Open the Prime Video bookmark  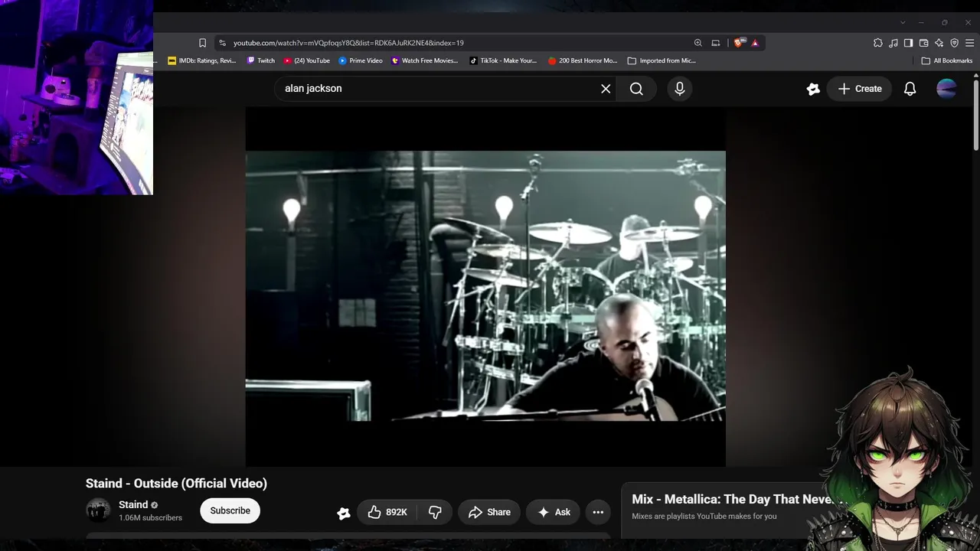[x=361, y=60]
